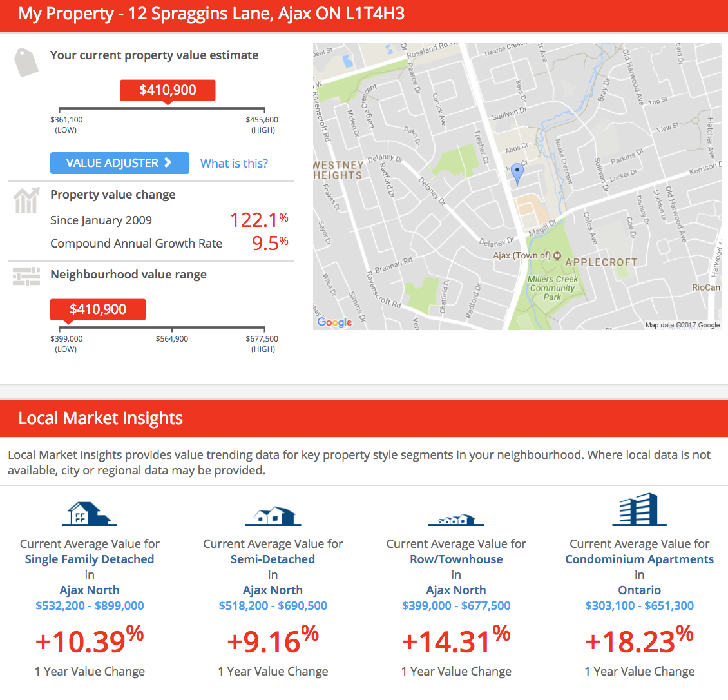This screenshot has width=728, height=700.
Task: Click the Single Family Detached house icon
Action: [x=89, y=514]
